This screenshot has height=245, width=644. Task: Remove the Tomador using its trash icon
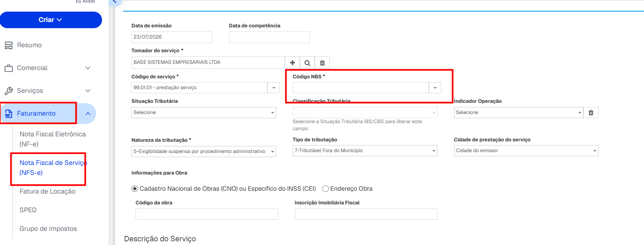(x=322, y=63)
